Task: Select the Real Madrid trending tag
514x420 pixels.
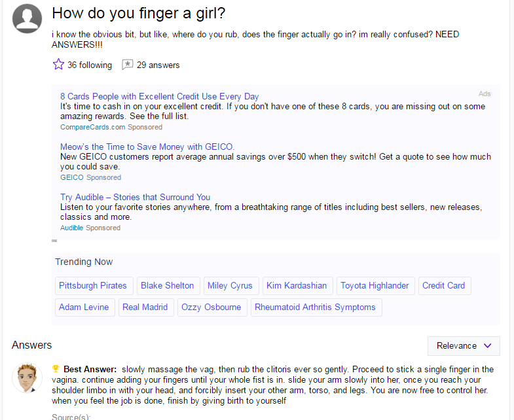Action: [145, 307]
